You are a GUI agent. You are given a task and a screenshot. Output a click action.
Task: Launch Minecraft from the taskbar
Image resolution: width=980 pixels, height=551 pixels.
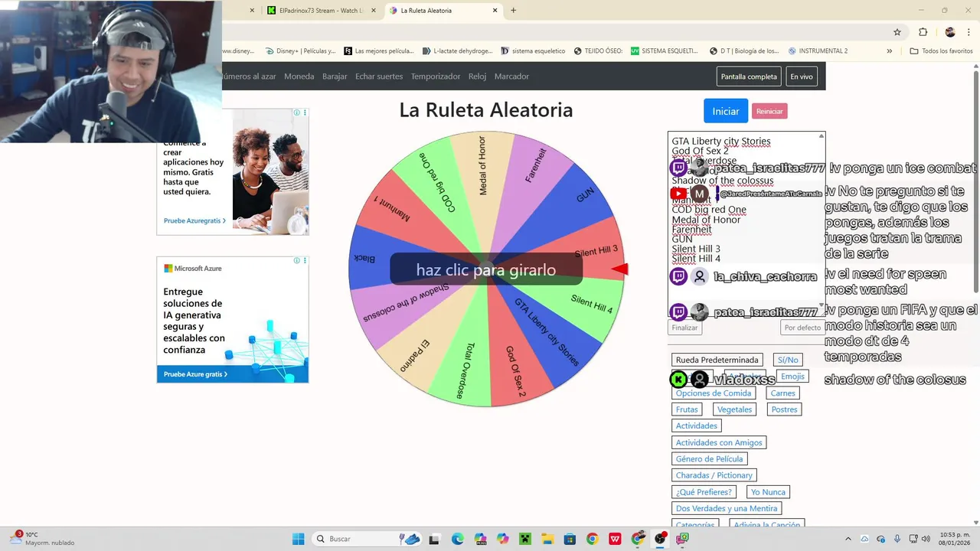click(x=525, y=539)
